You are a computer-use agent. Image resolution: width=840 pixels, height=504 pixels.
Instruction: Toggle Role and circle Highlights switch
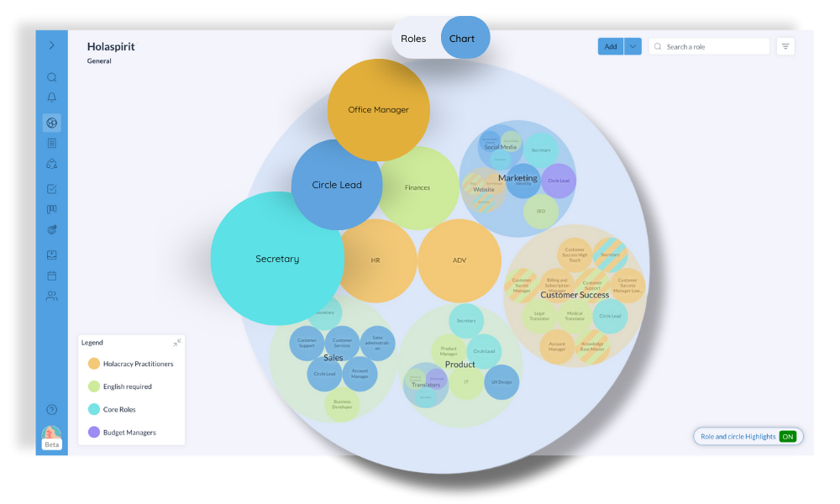[x=788, y=437]
